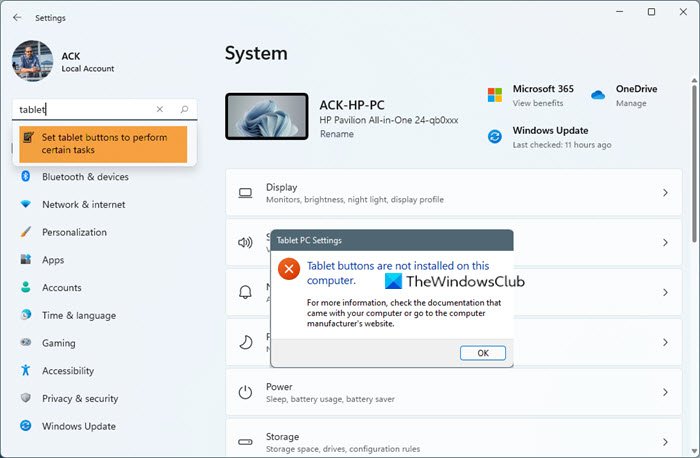Open Storage settings row
Image resolution: width=700 pixels, height=458 pixels.
[x=454, y=438]
